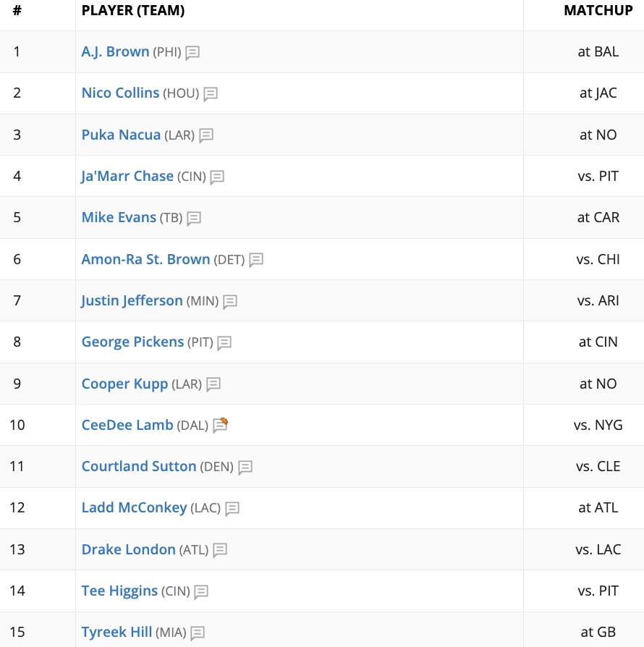Click the PLAYER (TEAM) column header

point(133,10)
